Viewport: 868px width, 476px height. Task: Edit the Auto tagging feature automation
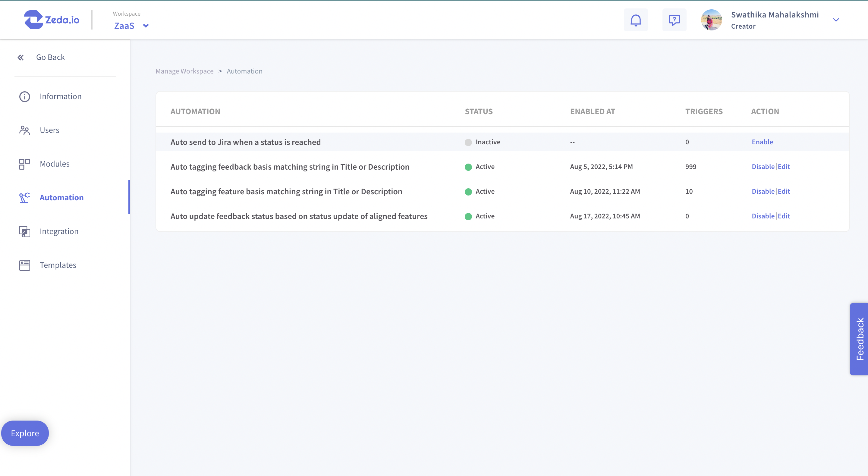click(784, 191)
